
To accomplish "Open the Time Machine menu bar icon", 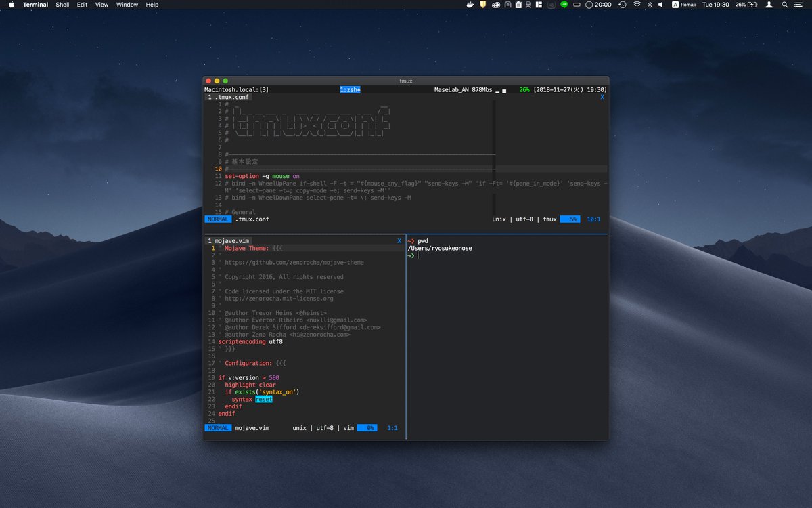I will pos(622,5).
